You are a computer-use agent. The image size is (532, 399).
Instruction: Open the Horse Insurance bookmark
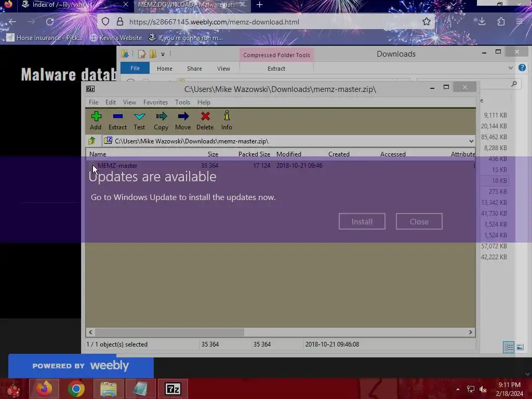pos(45,37)
